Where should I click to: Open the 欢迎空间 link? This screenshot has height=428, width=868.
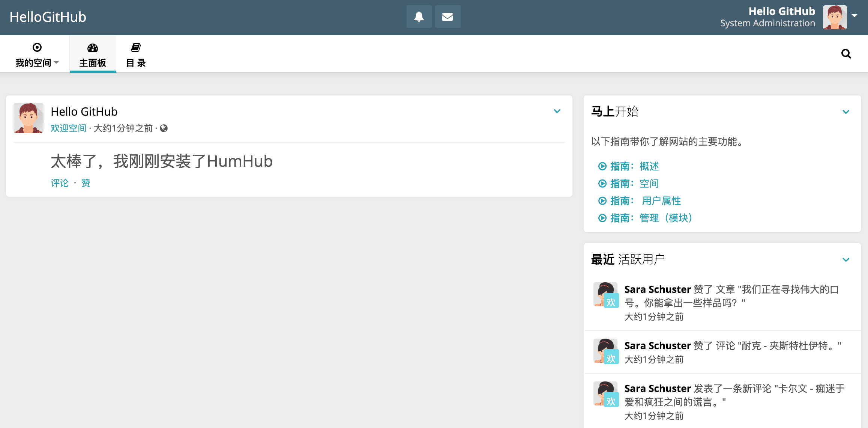69,128
